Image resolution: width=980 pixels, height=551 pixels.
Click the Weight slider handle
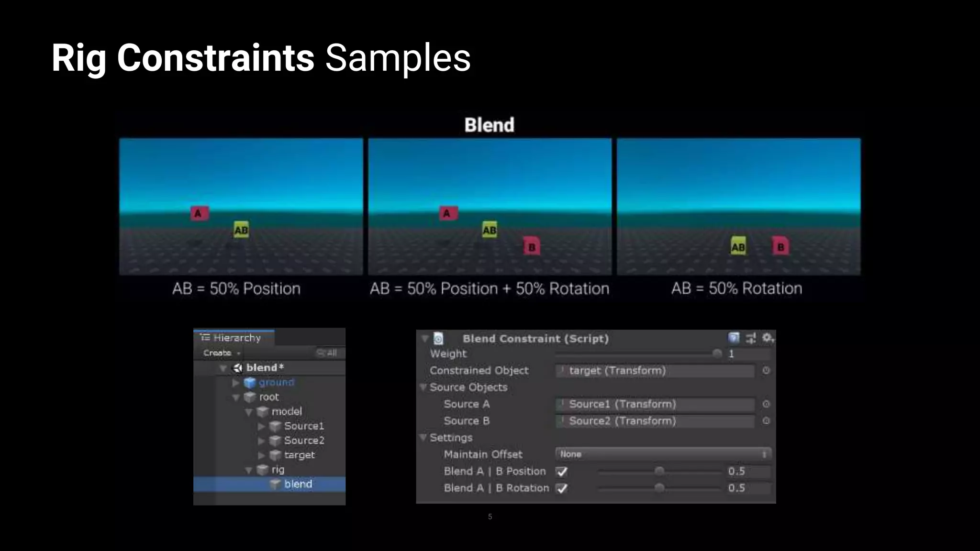[717, 353]
